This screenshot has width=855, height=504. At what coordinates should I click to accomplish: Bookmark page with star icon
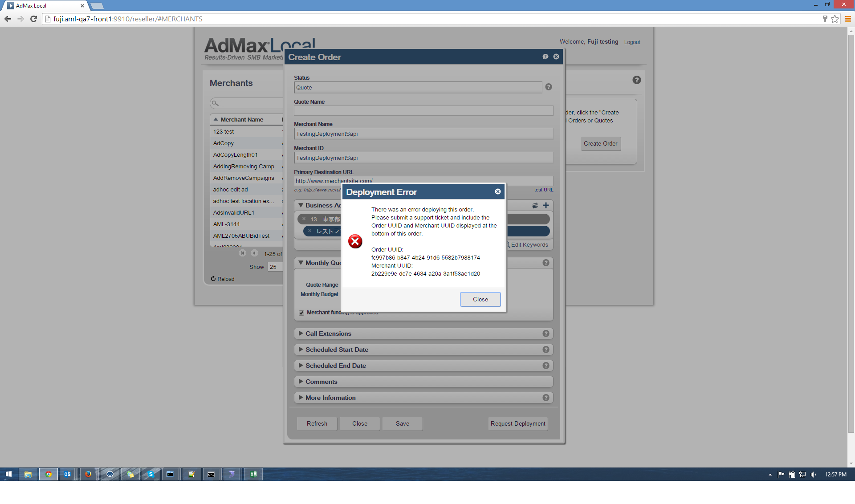(835, 19)
